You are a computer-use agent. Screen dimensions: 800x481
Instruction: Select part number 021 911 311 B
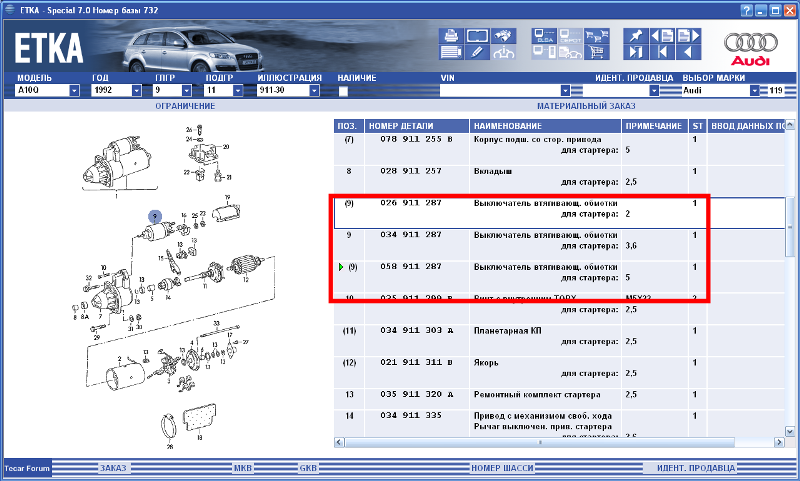416,362
